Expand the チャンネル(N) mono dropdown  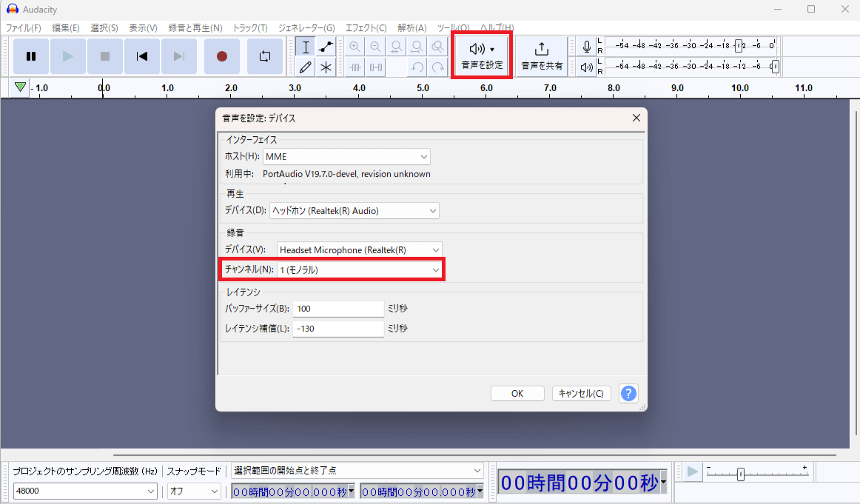(x=359, y=270)
